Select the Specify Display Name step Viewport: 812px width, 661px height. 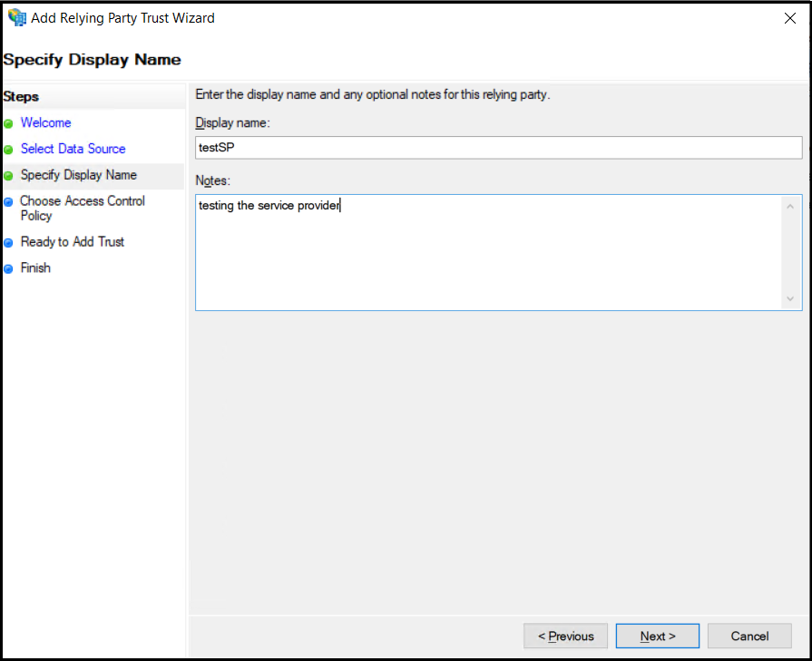coord(78,175)
